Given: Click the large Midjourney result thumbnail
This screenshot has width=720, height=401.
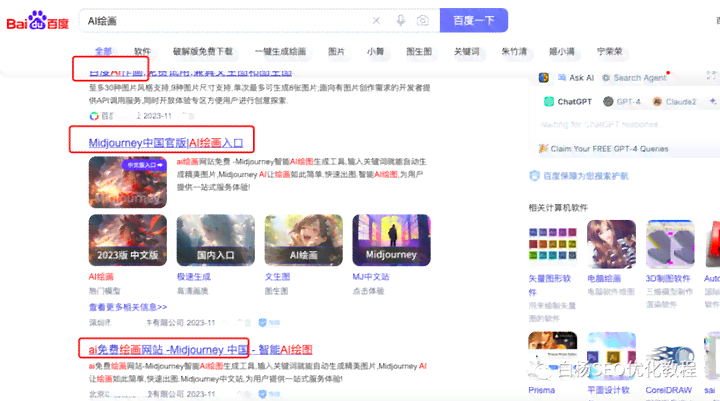Looking at the screenshot, I should 128,182.
